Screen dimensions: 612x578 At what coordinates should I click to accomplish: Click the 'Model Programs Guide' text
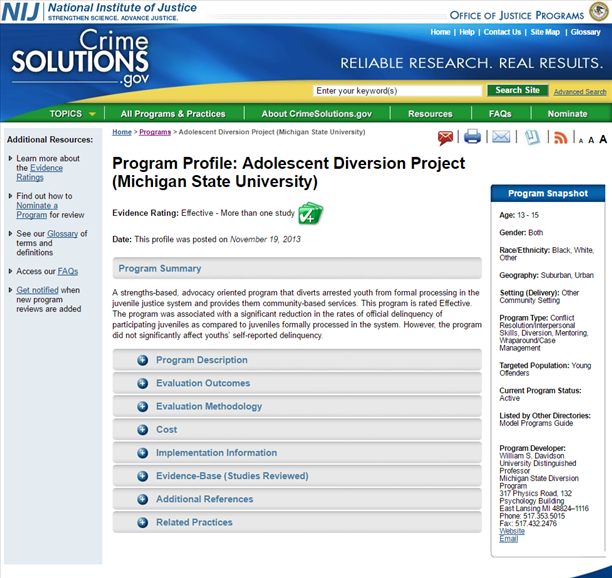tap(536, 423)
